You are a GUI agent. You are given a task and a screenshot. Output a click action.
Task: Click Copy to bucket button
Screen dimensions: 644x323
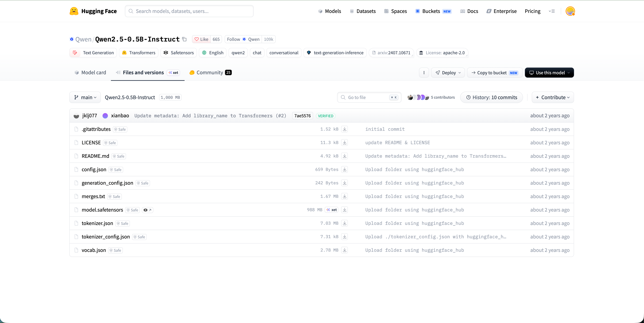(x=494, y=73)
